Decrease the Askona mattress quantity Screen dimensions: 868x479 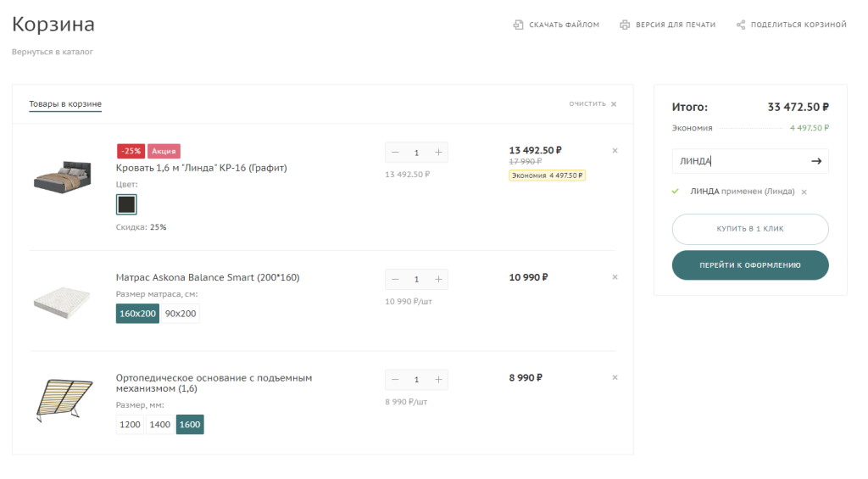pos(395,279)
